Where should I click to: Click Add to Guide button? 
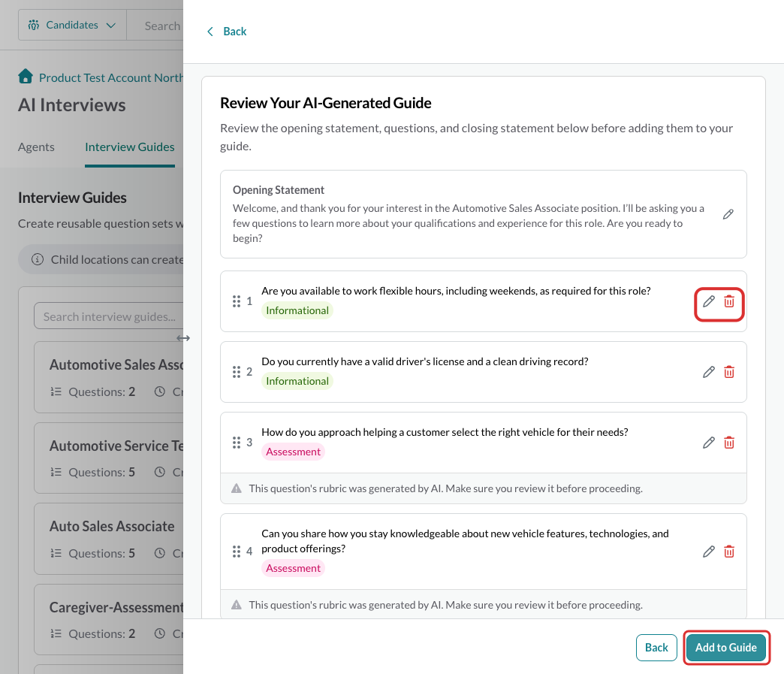click(x=726, y=648)
